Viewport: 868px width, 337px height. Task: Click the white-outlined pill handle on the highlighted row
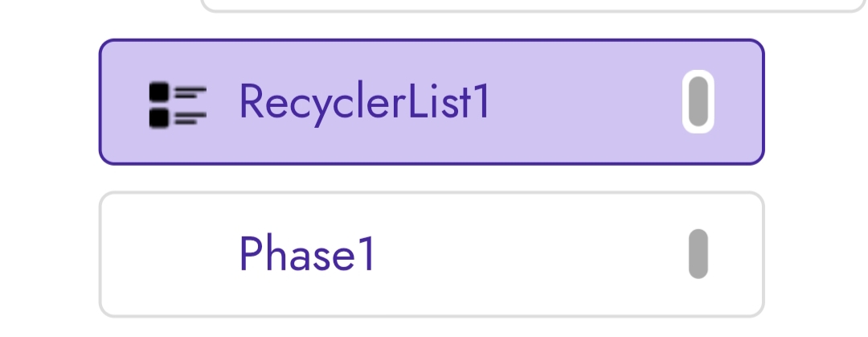pyautogui.click(x=698, y=102)
